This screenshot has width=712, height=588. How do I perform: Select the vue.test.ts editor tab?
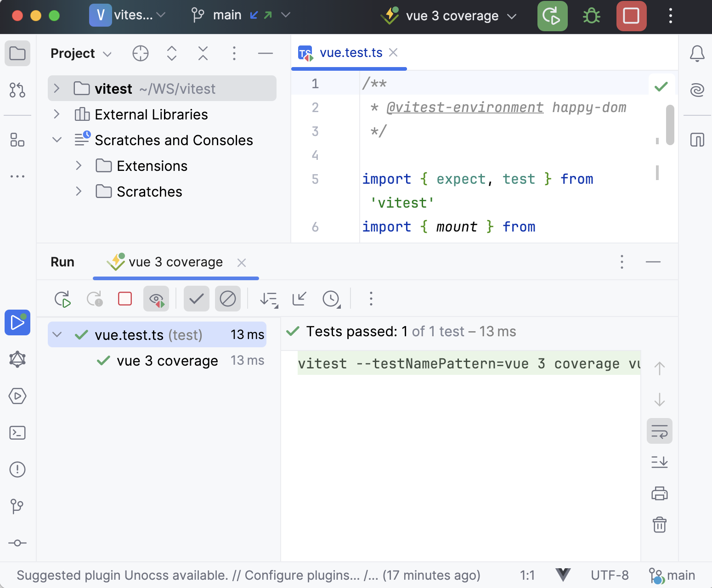tap(351, 52)
